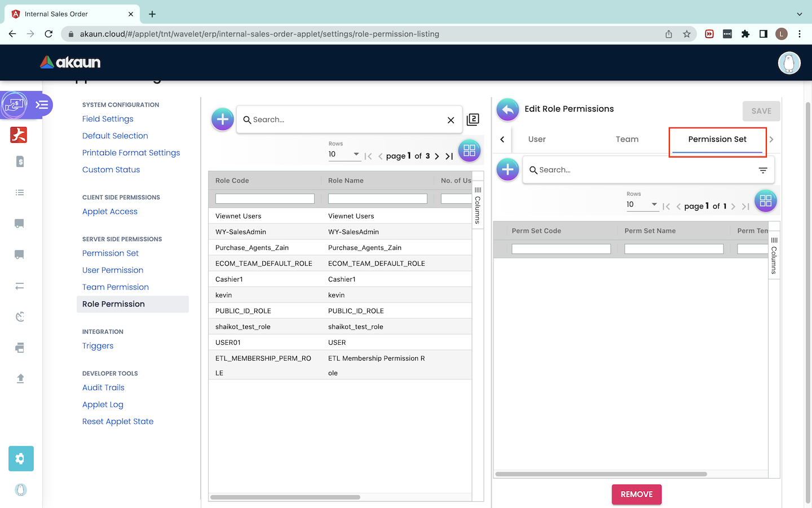Open the settings gear in the left sidebar
Screen dimensions: 812x508
click(x=21, y=458)
